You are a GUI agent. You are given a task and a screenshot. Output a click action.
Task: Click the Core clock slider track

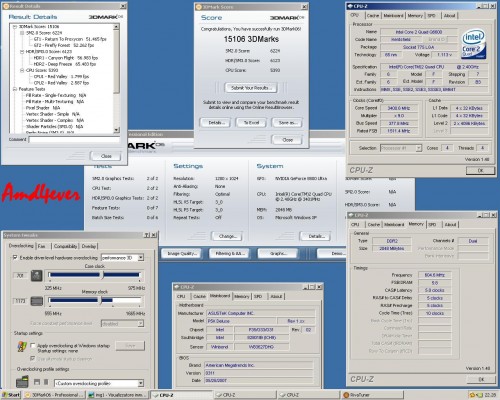click(95, 275)
